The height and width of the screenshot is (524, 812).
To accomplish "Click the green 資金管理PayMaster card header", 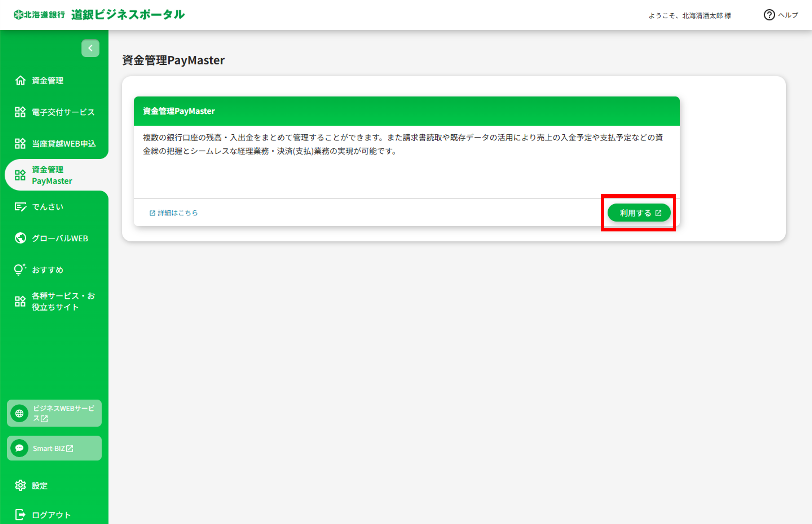I will 407,111.
